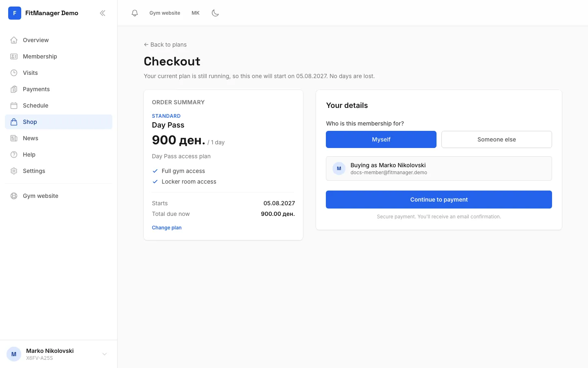Open notifications bell icon

135,13
